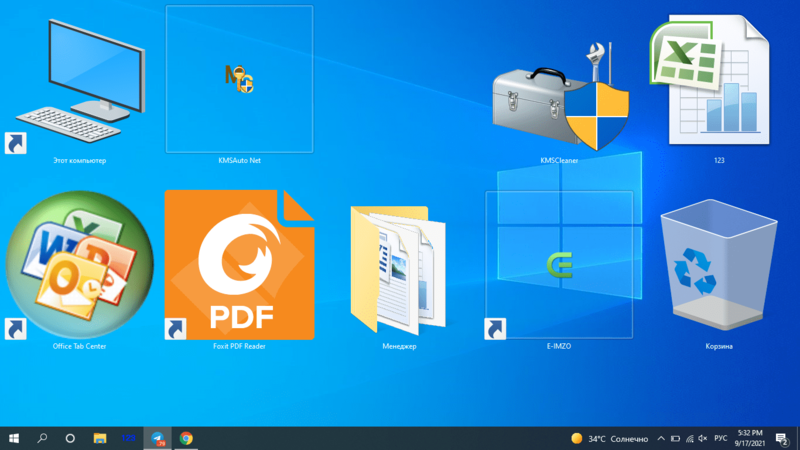Switch the РУС input language indicator
The image size is (800, 450).
[721, 439]
